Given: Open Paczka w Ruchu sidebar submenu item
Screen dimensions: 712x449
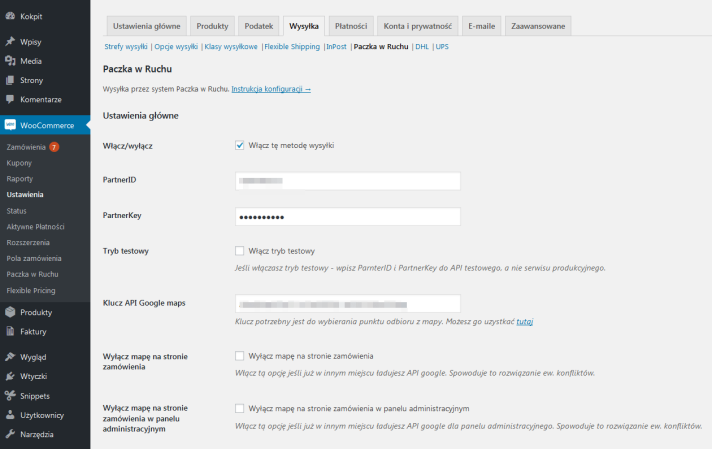Looking at the screenshot, I should (x=32, y=274).
